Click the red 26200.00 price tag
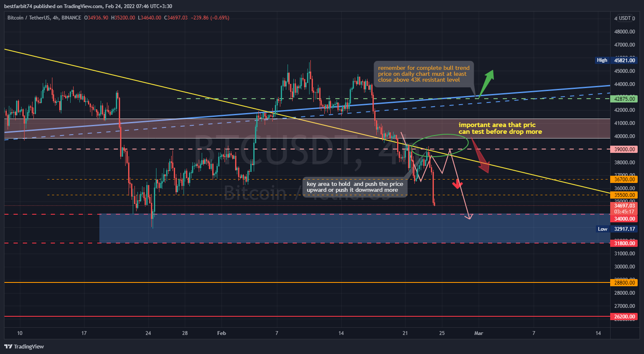644x354 pixels. tap(624, 316)
